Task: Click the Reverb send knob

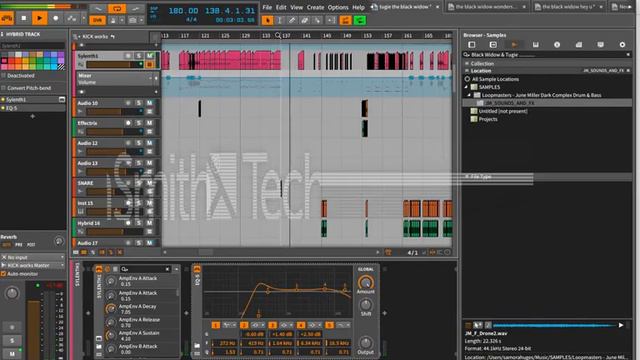Action: (x=59, y=241)
